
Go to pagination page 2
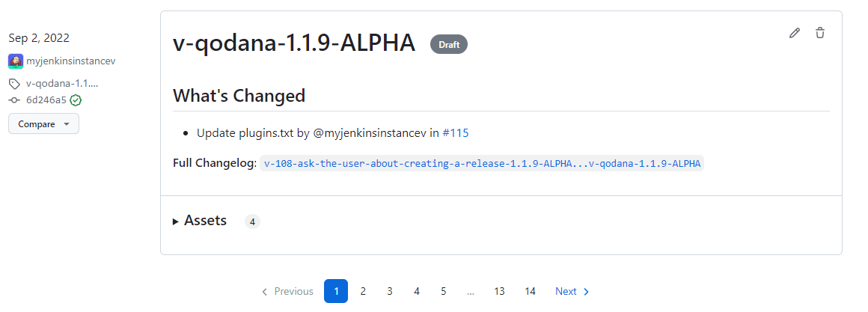(x=363, y=291)
